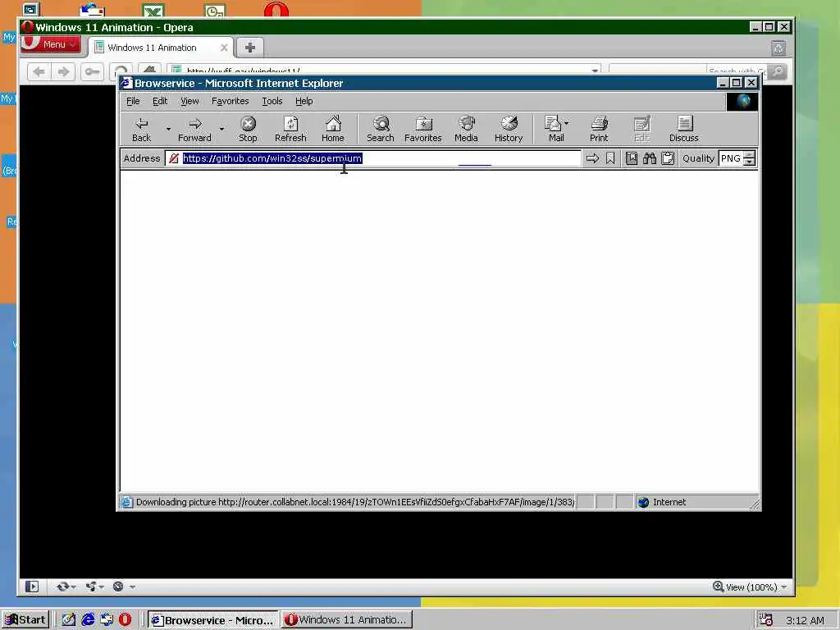Open the Forward history dropdown arrow

[221, 129]
